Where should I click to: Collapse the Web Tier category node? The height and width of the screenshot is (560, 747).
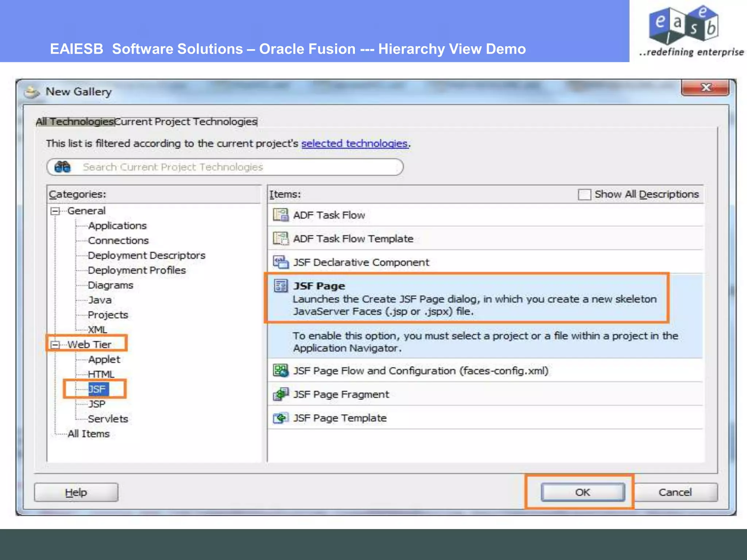pos(55,345)
